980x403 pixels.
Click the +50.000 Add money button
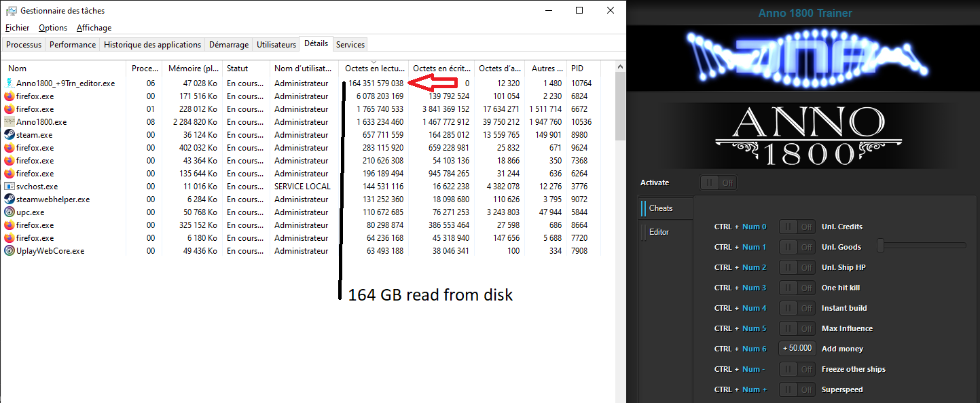coord(797,349)
